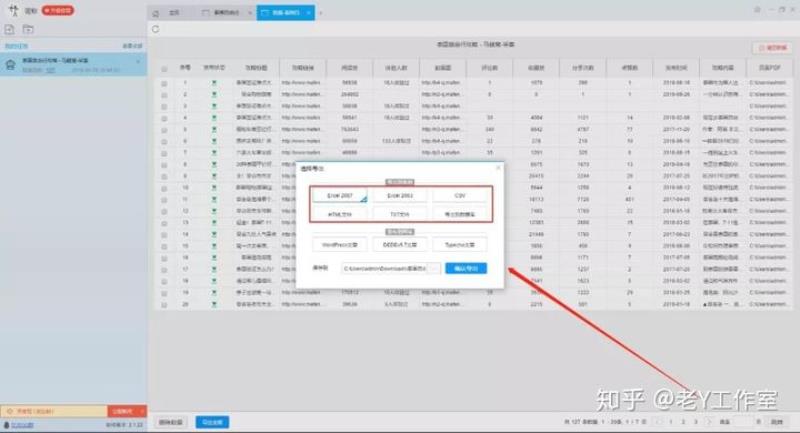Tick the select-all checkbox in the table header
This screenshot has width=800, height=433.
click(x=164, y=68)
